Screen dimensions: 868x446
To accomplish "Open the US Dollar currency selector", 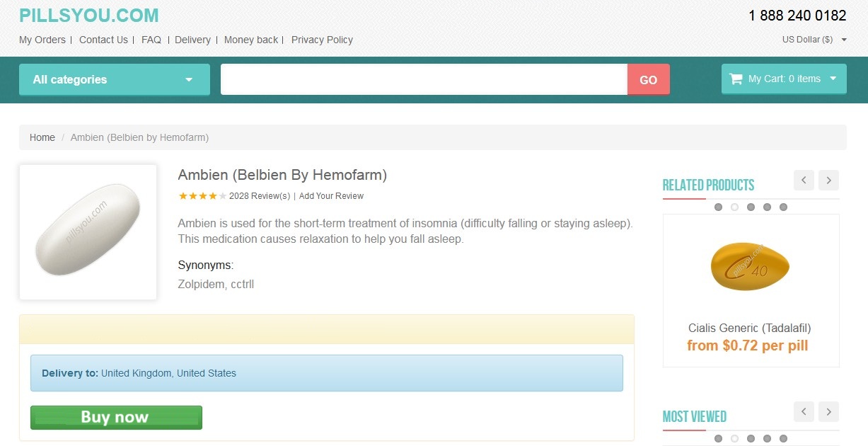I will 814,40.
